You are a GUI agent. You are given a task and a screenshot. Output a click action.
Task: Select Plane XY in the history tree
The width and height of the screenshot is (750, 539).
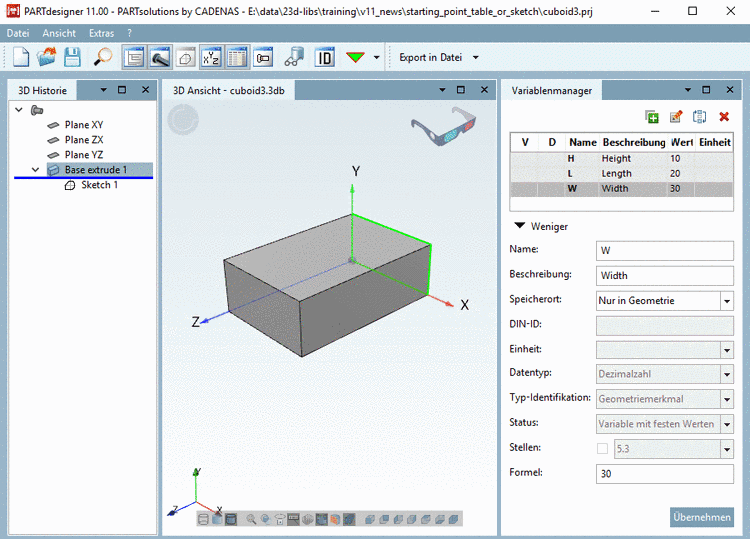tap(84, 125)
